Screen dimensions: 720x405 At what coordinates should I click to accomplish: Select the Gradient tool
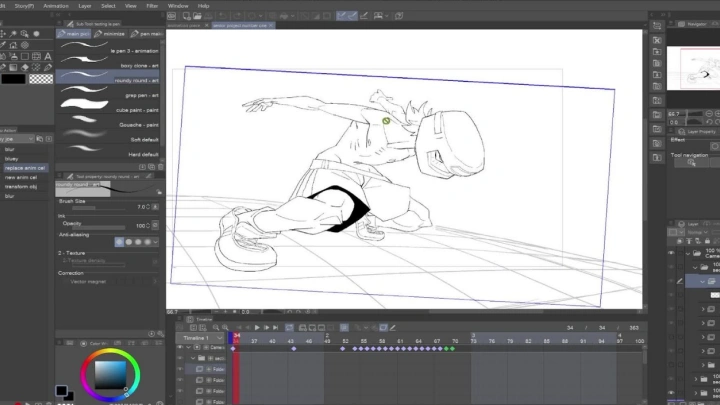point(13,68)
